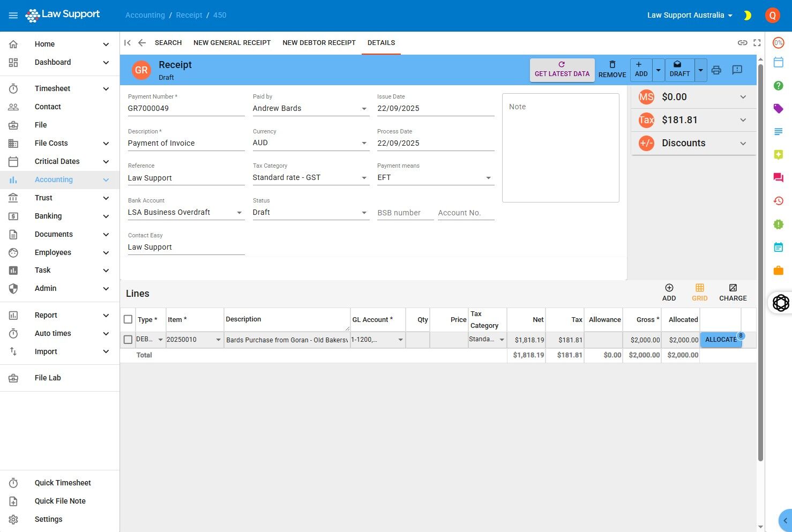792x532 pixels.
Task: Switch to the SEARCH tab
Action: pyautogui.click(x=168, y=43)
